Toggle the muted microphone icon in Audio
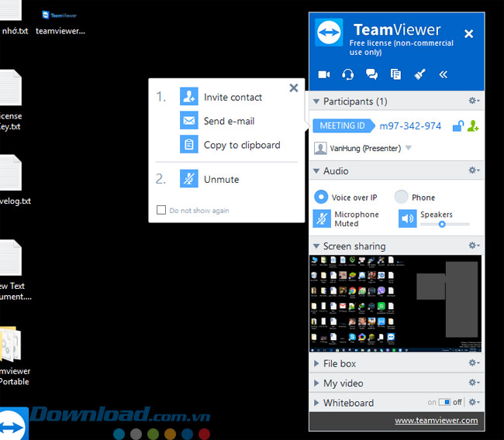The image size is (504, 440). click(x=322, y=218)
